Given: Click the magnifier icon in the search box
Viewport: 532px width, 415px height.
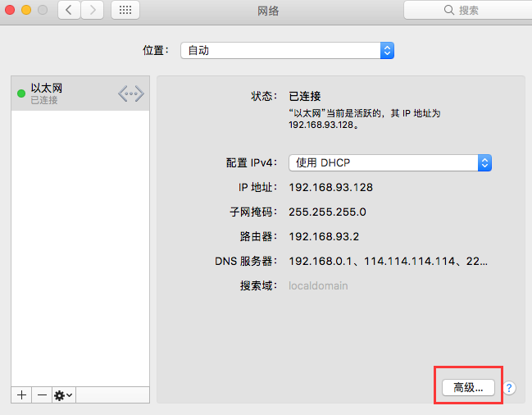Looking at the screenshot, I should point(448,10).
